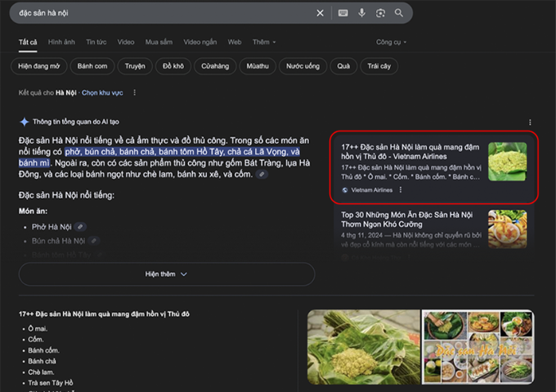Click the AI overview sparkle icon
Screen dimensions: 556x392
[x=24, y=122]
